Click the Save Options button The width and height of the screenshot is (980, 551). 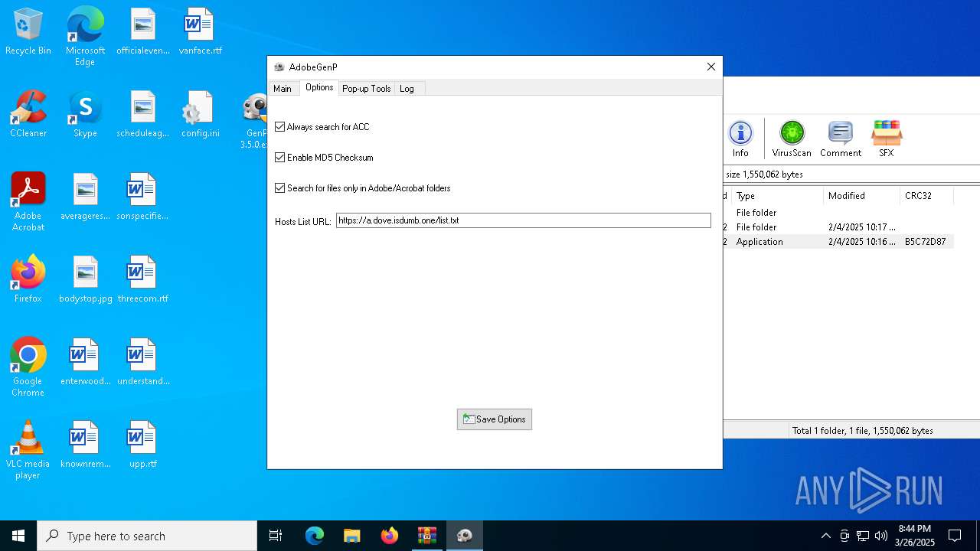point(495,419)
